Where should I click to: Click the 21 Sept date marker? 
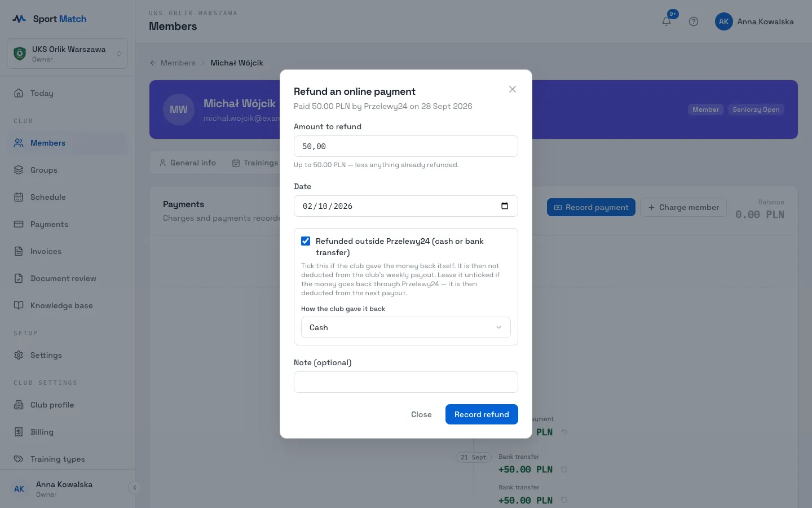[474, 457]
